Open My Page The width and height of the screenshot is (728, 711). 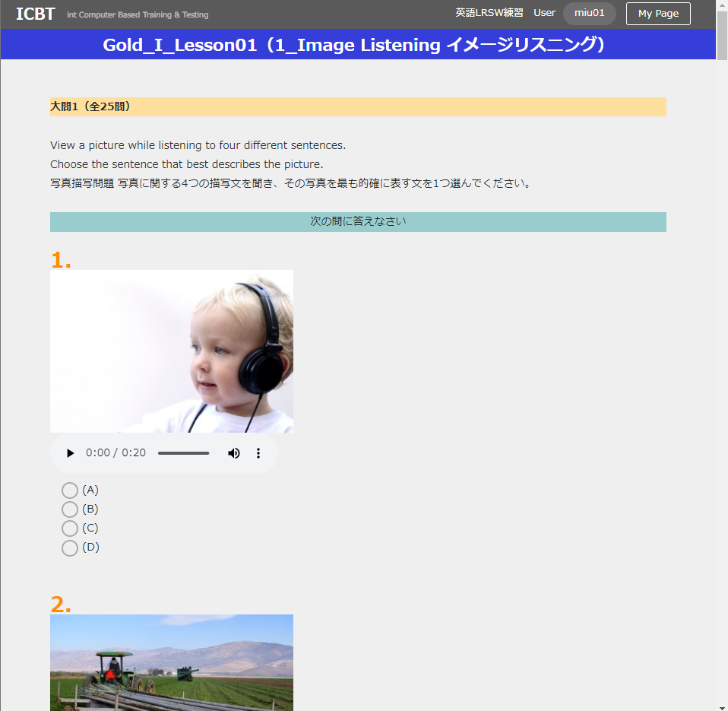click(657, 14)
